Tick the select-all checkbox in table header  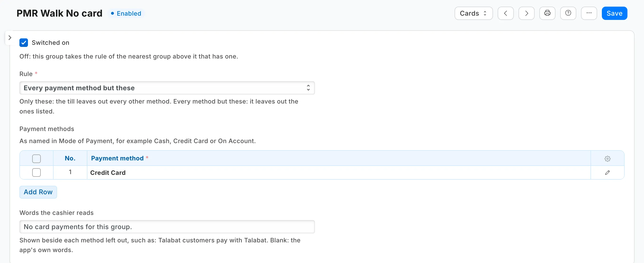point(36,159)
